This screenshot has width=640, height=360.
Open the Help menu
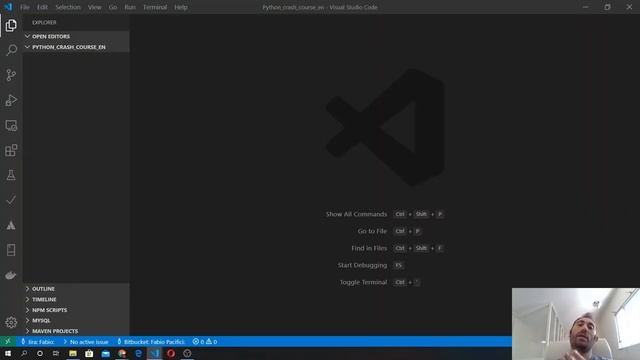point(181,7)
